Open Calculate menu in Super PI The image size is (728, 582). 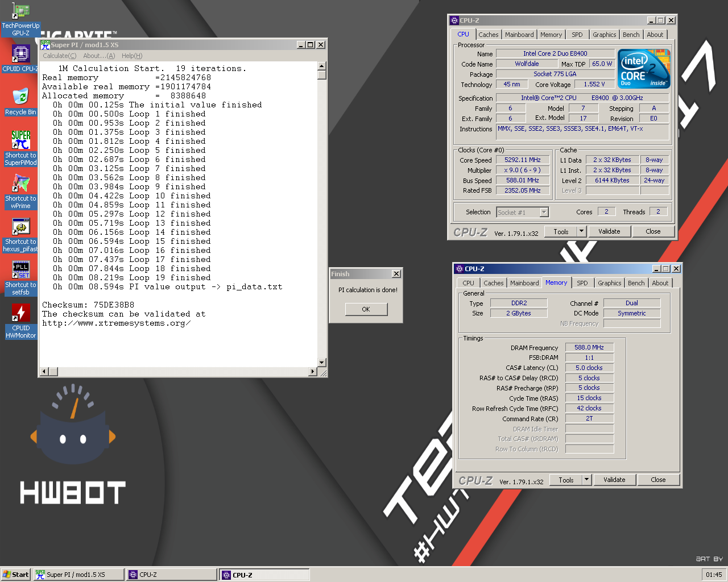(59, 56)
